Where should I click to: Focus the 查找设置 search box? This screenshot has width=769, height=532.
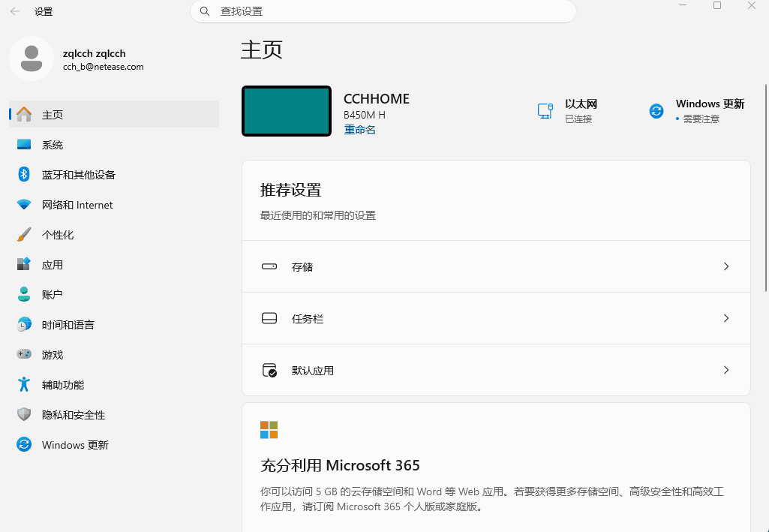pos(383,11)
